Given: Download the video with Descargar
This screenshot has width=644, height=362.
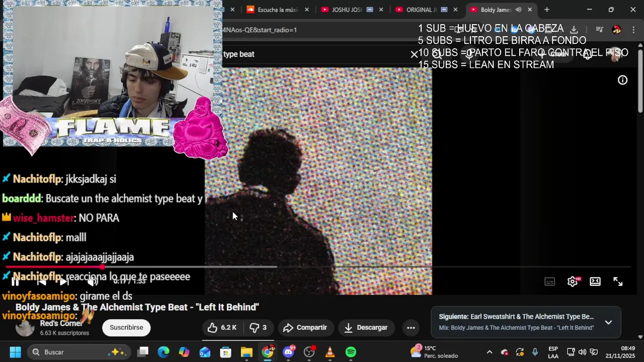Looking at the screenshot, I should 366,327.
